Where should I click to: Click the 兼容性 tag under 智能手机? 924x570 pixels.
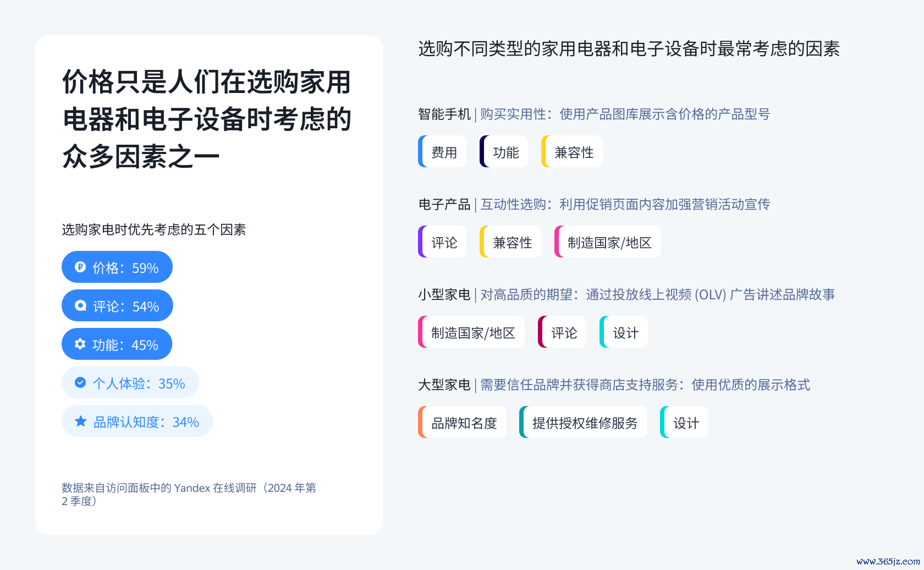coord(572,151)
